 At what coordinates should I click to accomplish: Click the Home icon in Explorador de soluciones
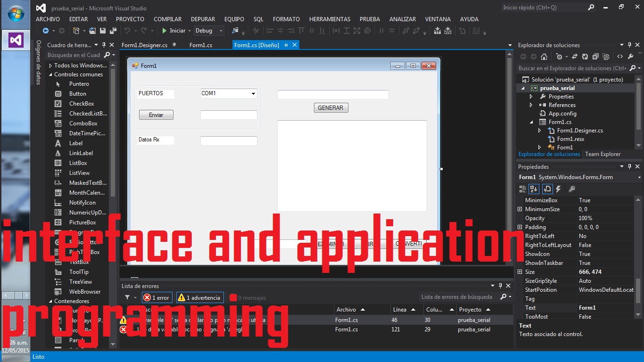click(x=544, y=57)
